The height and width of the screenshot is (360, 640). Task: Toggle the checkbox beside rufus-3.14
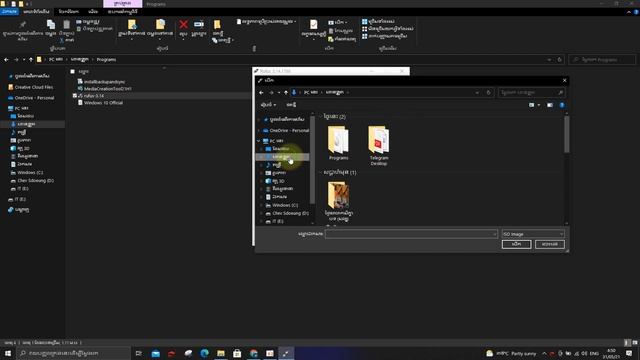pos(75,96)
